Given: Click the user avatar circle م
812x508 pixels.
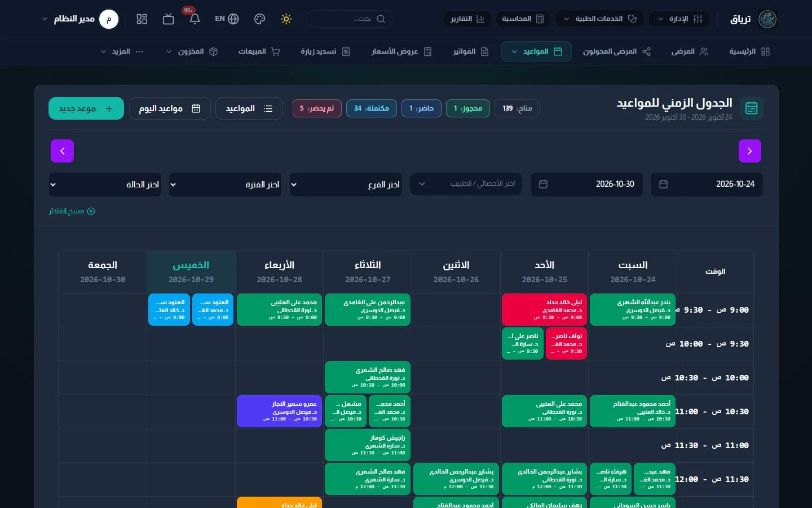Looking at the screenshot, I should 109,19.
